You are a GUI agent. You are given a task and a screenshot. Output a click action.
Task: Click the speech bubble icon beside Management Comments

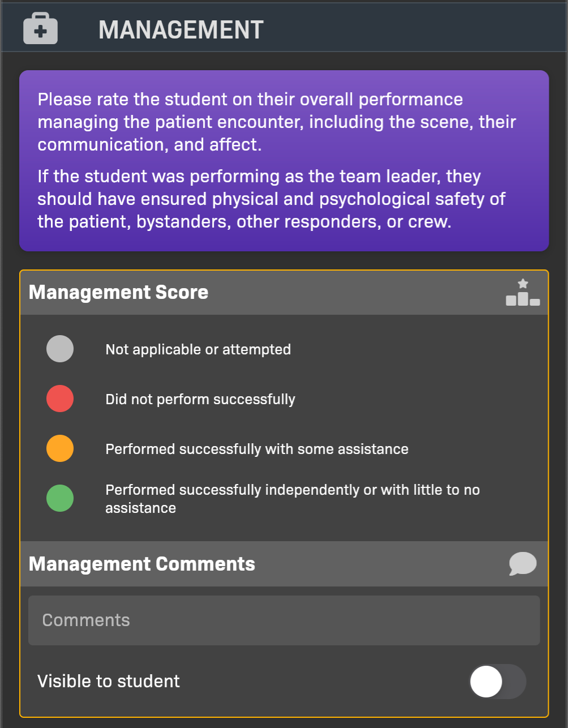(x=523, y=564)
